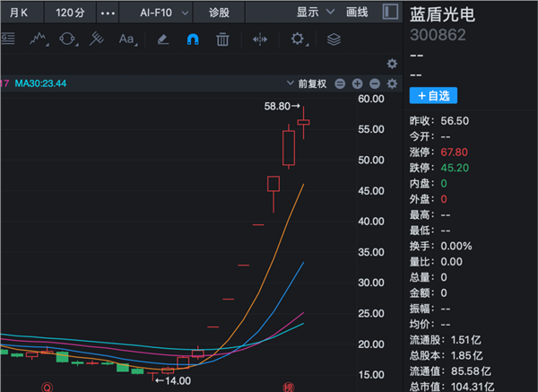Click the 60.00 price axis label
The image size is (538, 392).
[x=371, y=99]
